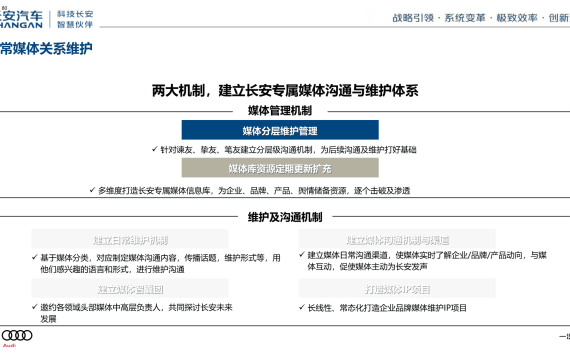Select the blue box 媒体分层维护管理

(280, 130)
